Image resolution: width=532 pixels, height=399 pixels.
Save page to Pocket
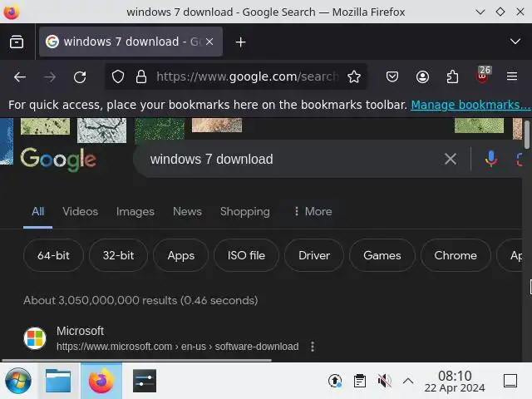[392, 76]
